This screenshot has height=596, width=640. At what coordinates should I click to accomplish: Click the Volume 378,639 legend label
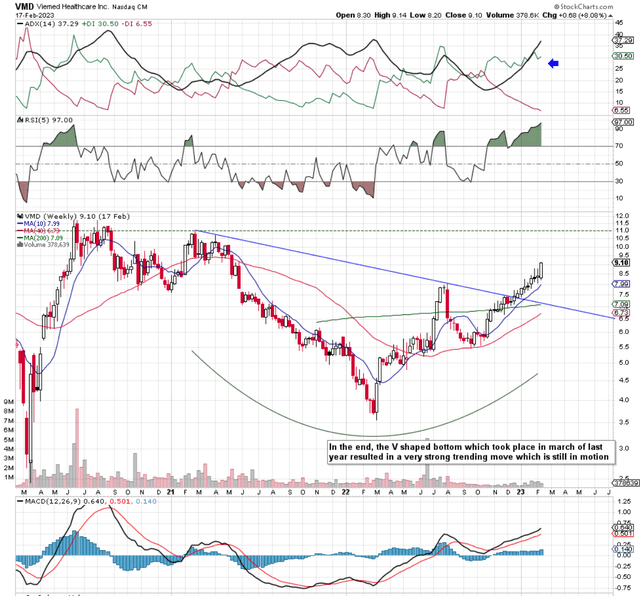point(47,245)
